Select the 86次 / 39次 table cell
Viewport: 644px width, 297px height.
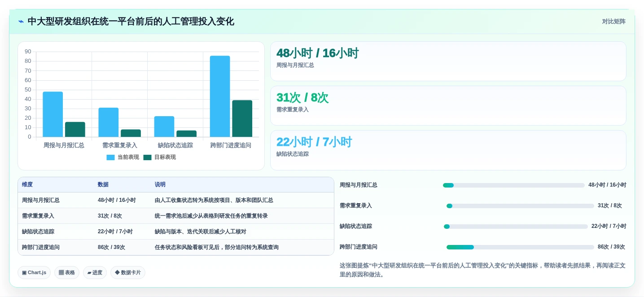pyautogui.click(x=111, y=248)
